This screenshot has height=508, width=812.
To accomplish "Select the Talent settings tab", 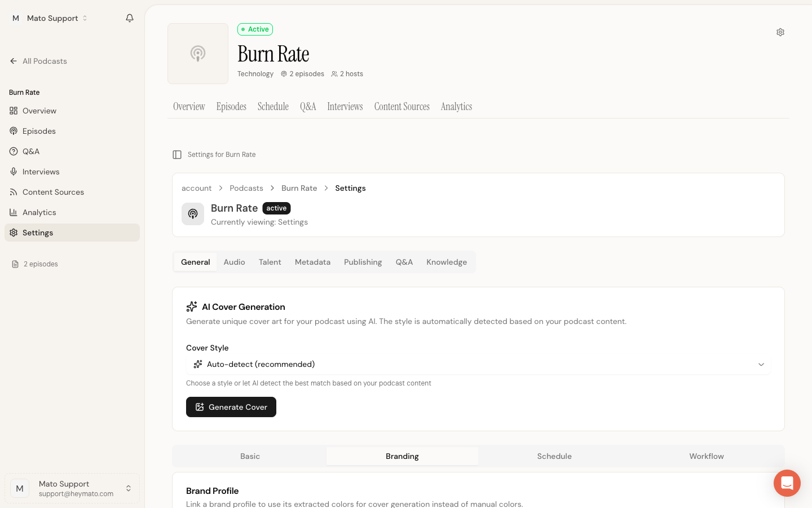I will coord(270,262).
